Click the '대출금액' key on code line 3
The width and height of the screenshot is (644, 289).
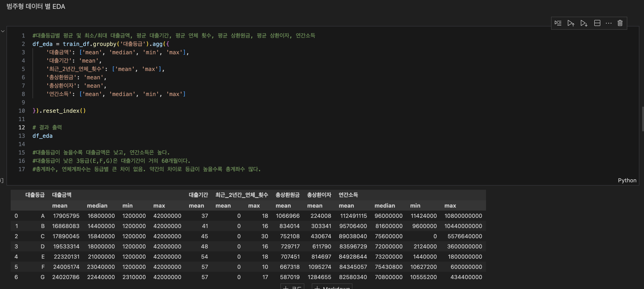pyautogui.click(x=59, y=52)
